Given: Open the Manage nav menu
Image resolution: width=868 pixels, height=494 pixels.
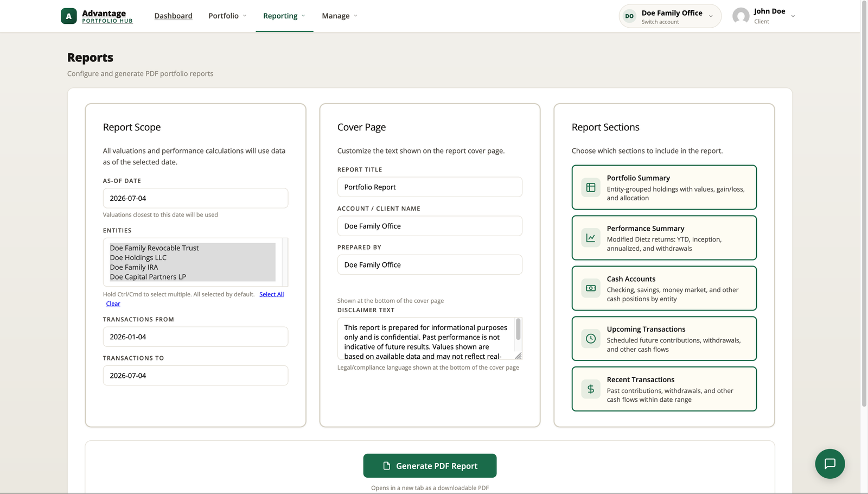Looking at the screenshot, I should (340, 16).
